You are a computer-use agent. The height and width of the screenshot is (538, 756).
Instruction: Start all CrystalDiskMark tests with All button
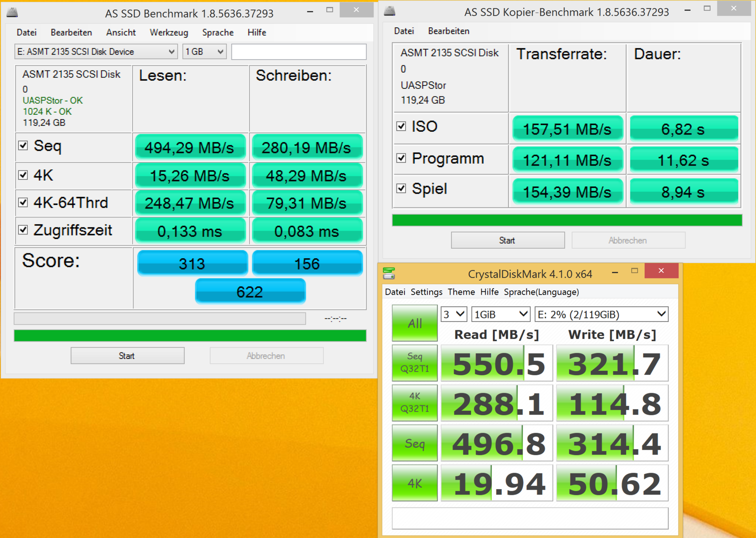[415, 323]
